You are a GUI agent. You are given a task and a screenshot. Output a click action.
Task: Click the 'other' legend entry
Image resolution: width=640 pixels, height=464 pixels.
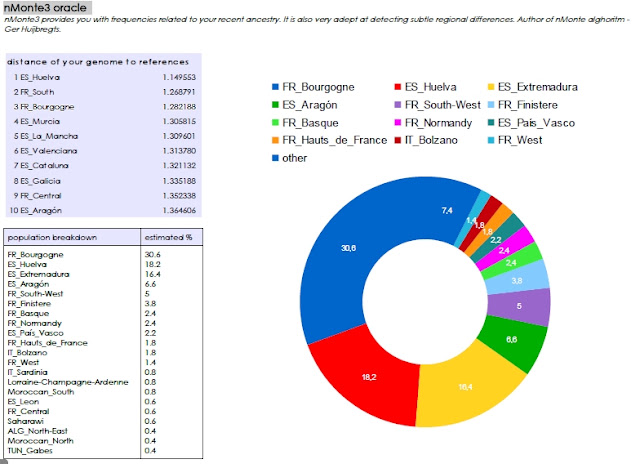(x=289, y=158)
